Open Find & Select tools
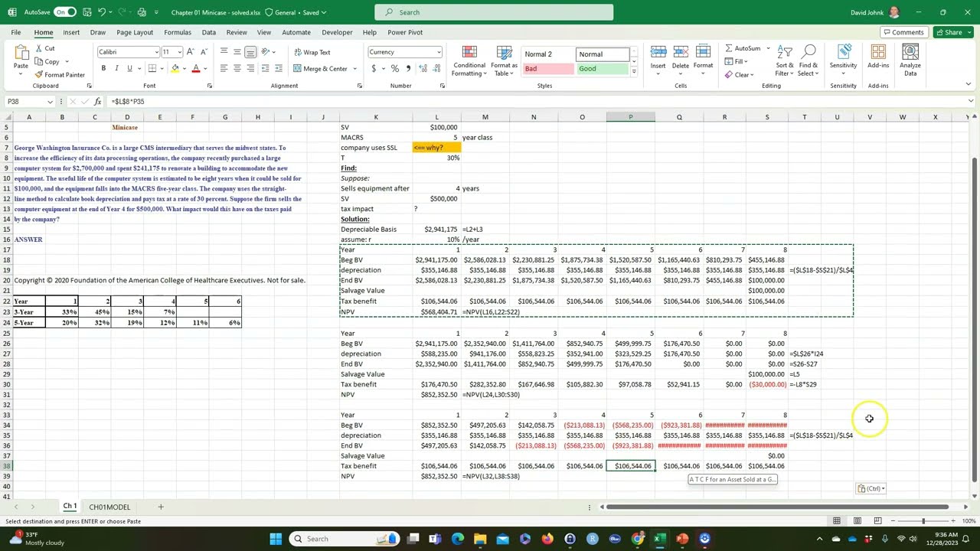This screenshot has width=980, height=551. 808,60
